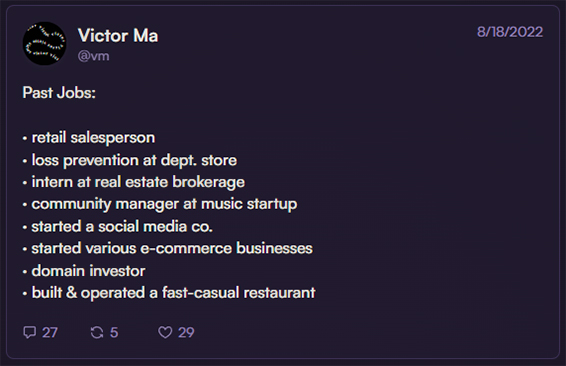Screen dimensions: 566x366
Task: Open the @vm handle link
Action: [x=93, y=56]
